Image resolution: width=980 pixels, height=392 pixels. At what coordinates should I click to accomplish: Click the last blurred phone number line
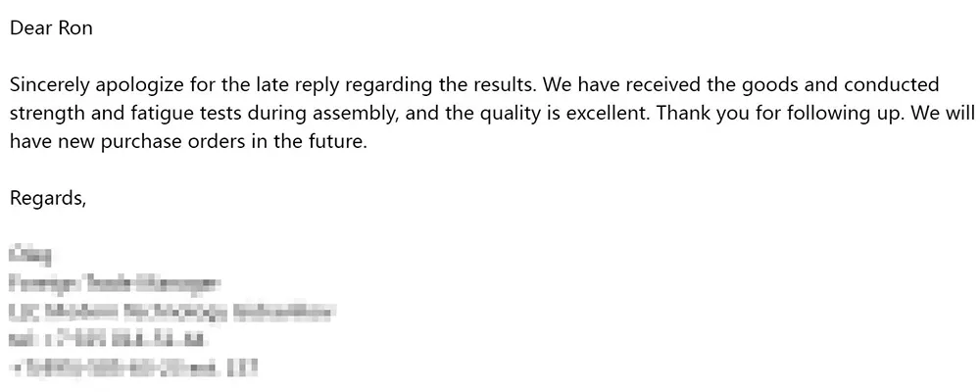[x=132, y=369]
